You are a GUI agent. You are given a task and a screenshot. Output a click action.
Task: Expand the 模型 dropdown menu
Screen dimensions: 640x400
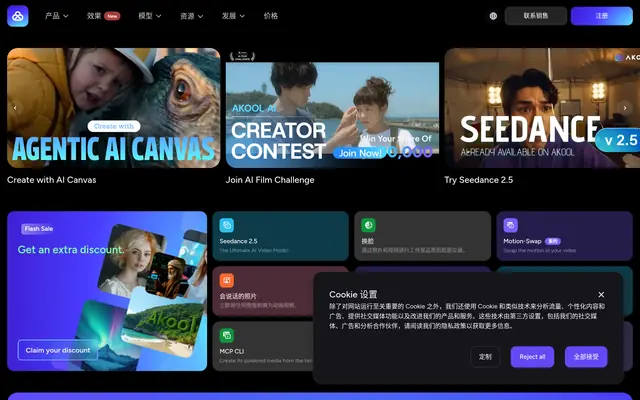pyautogui.click(x=149, y=16)
